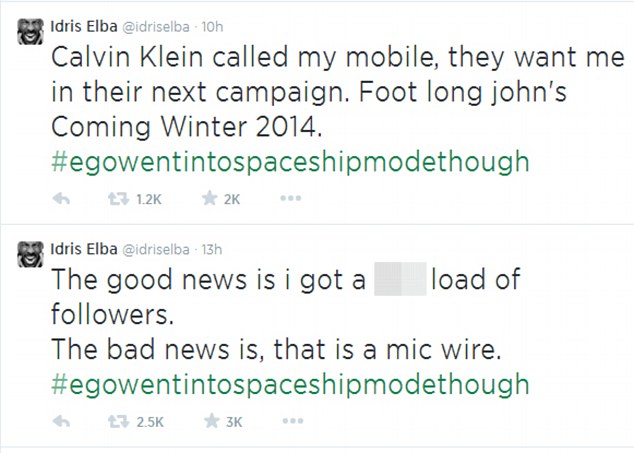Reply to the Calvin Klein tweet
The height and width of the screenshot is (453, 634).
pos(61,199)
